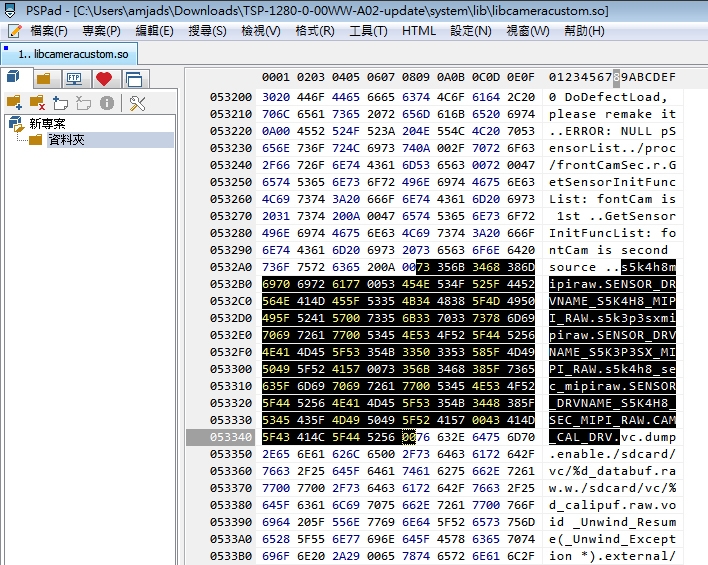Viewport: 708px width, 565px height.
Task: Click the add folder to project icon
Action: [x=14, y=103]
